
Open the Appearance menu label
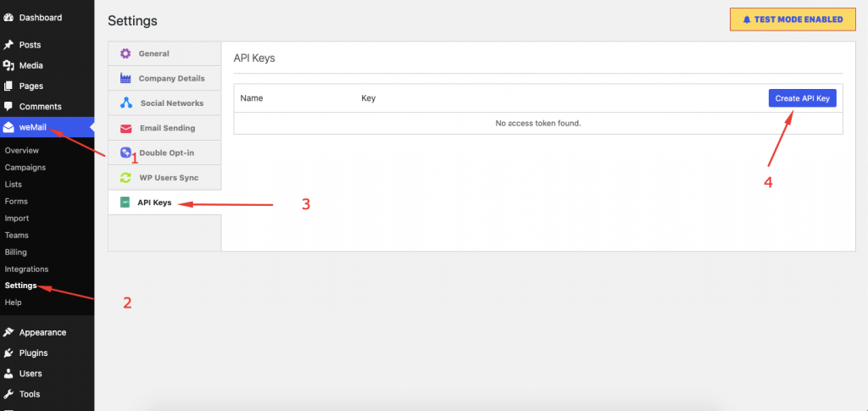pyautogui.click(x=42, y=332)
